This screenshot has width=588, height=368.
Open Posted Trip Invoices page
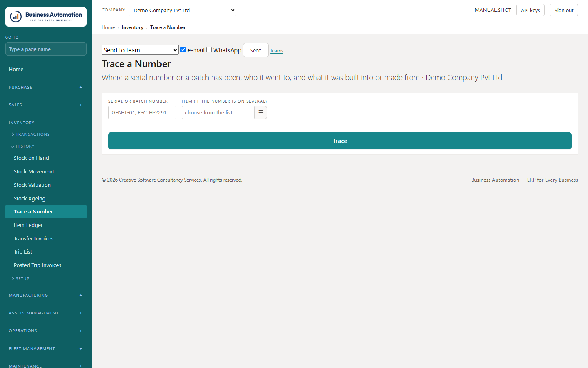pyautogui.click(x=46, y=265)
